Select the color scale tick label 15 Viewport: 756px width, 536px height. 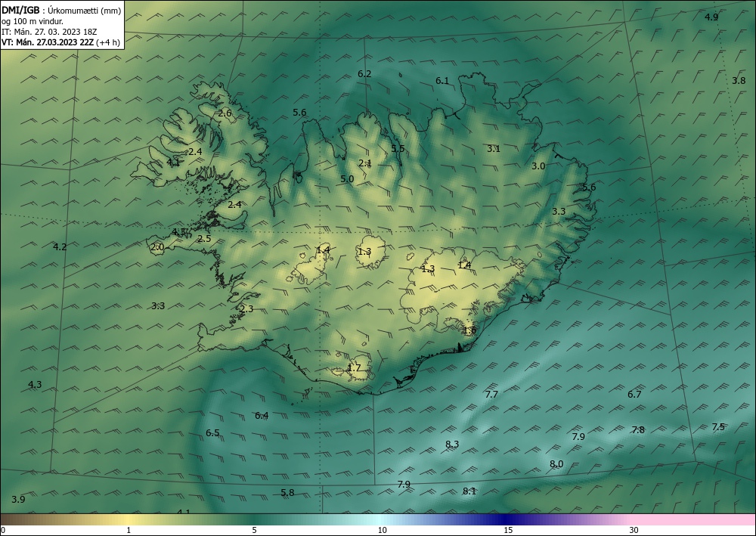click(508, 531)
